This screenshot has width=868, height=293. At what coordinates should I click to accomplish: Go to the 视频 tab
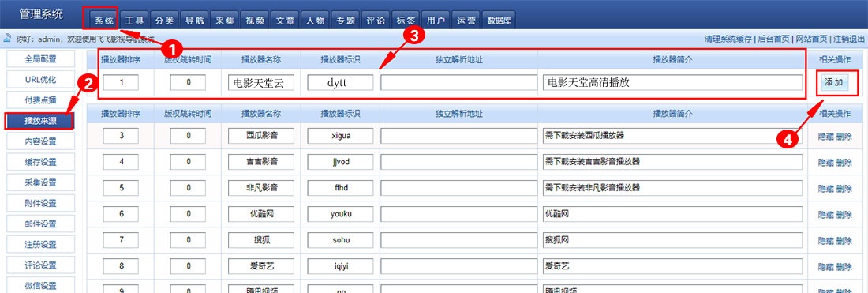pyautogui.click(x=255, y=21)
